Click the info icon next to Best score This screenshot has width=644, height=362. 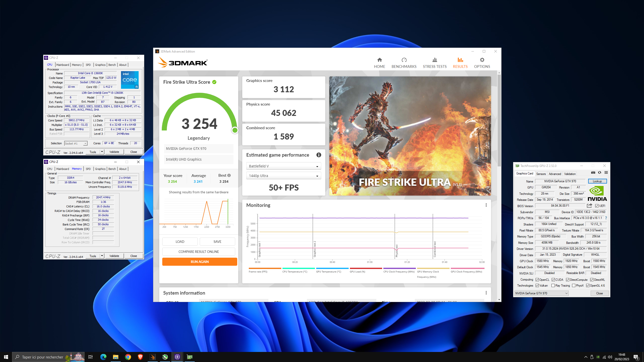pyautogui.click(x=229, y=175)
